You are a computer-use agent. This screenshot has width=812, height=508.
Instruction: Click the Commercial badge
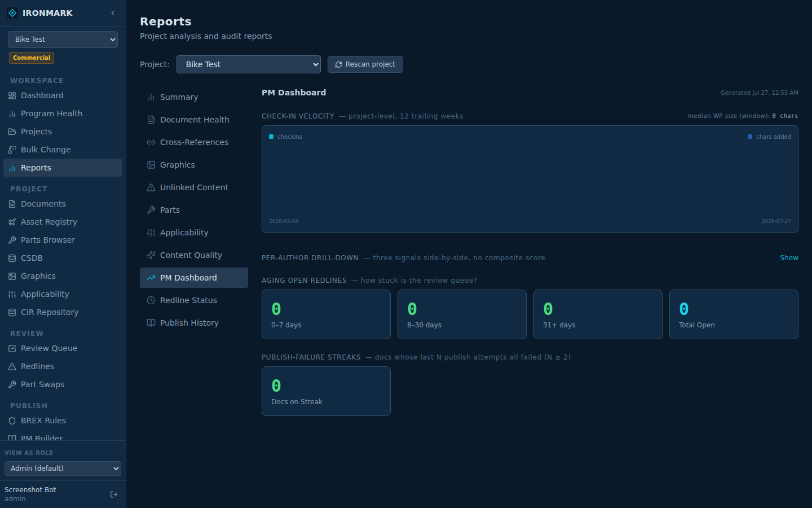[x=32, y=58]
